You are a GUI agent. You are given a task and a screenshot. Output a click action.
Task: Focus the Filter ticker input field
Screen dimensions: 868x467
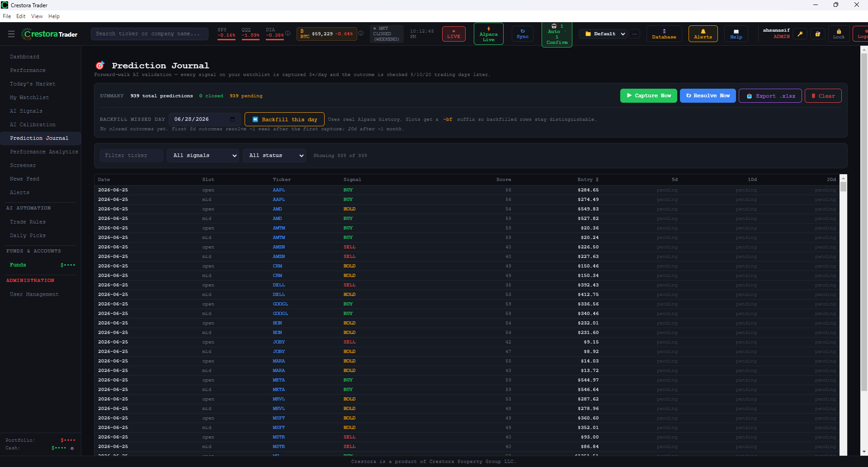coord(131,156)
